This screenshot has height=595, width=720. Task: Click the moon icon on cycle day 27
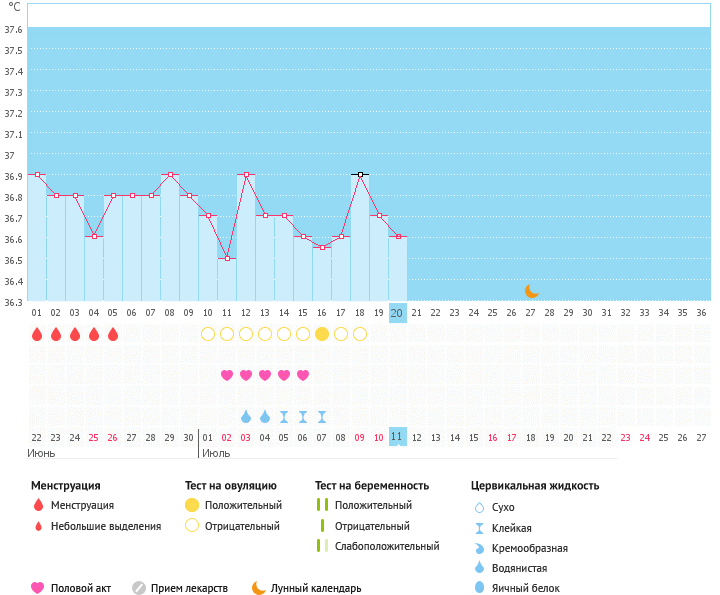(x=532, y=291)
